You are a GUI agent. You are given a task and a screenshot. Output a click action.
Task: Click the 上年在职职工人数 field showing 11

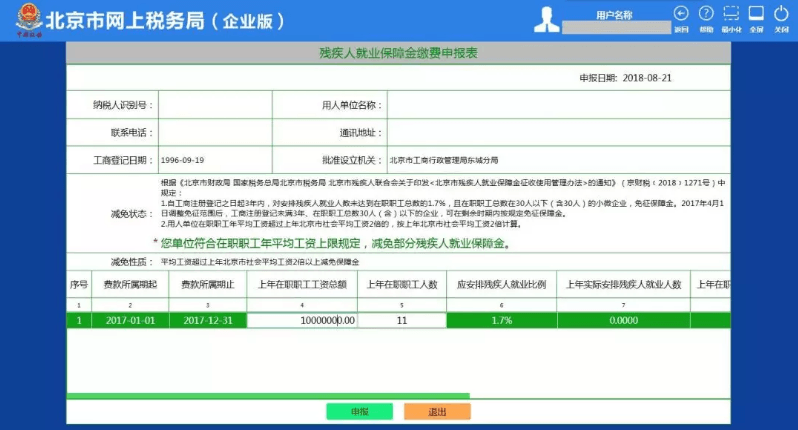tap(400, 320)
